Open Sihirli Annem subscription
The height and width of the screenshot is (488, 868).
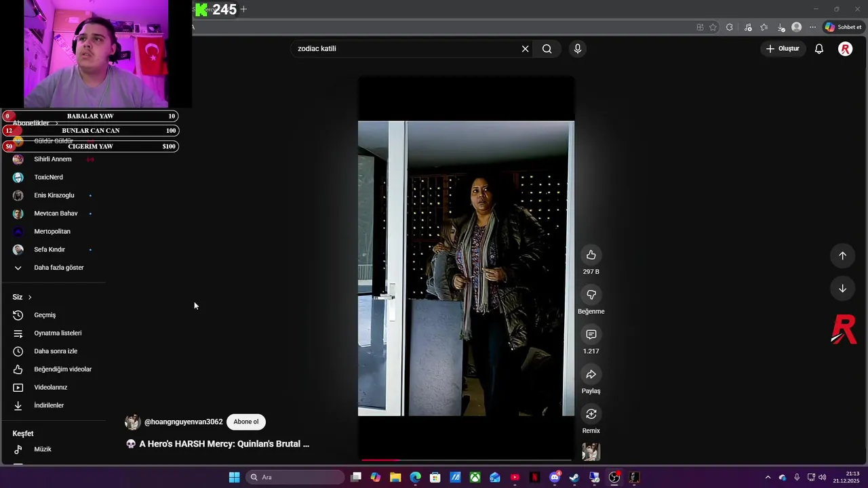click(x=53, y=159)
